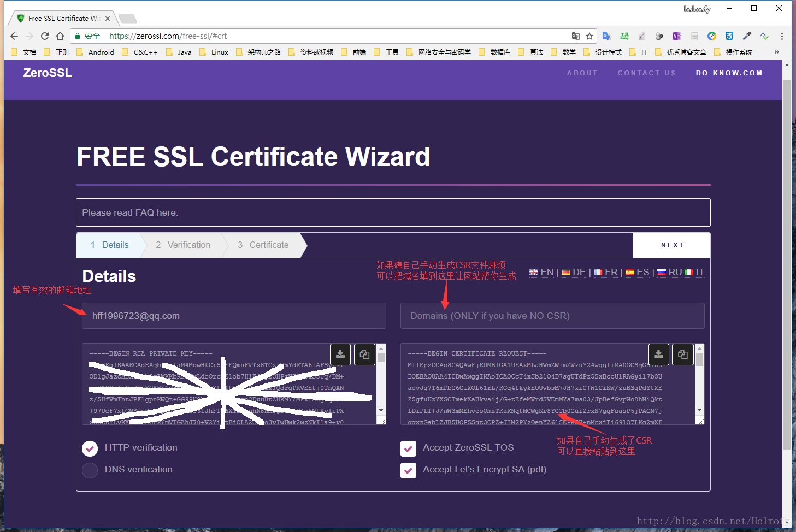Open DO-KNOW.COM navigation link
Viewport: 796px width, 532px height.
tap(729, 73)
